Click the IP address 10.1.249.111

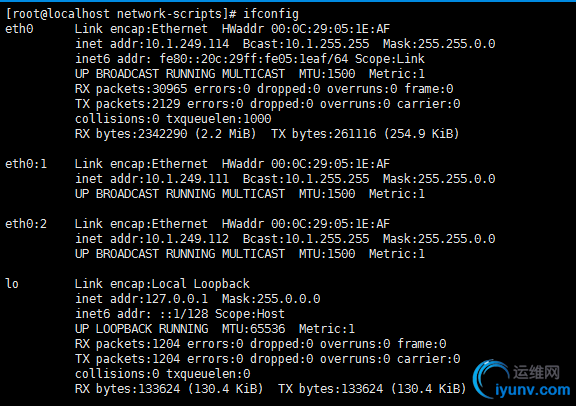187,179
